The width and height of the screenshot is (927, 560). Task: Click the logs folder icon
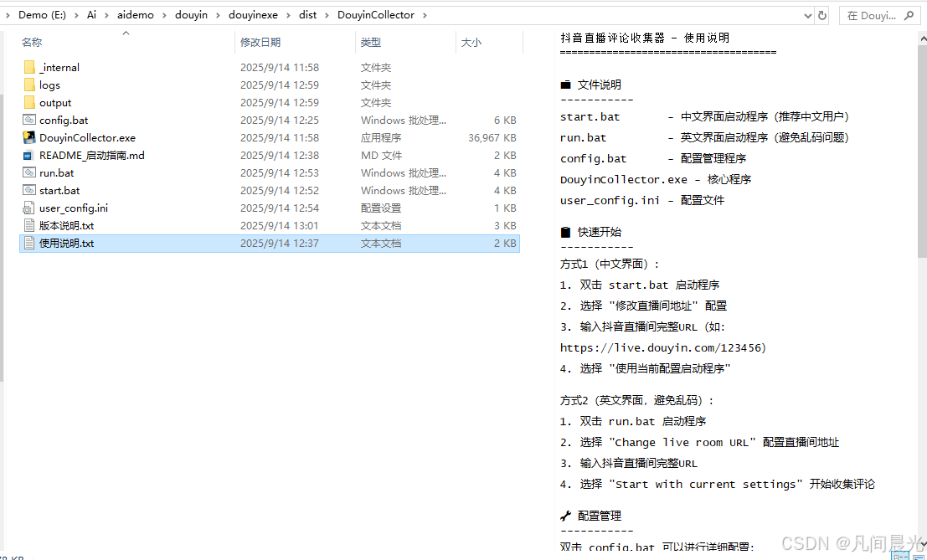click(29, 85)
